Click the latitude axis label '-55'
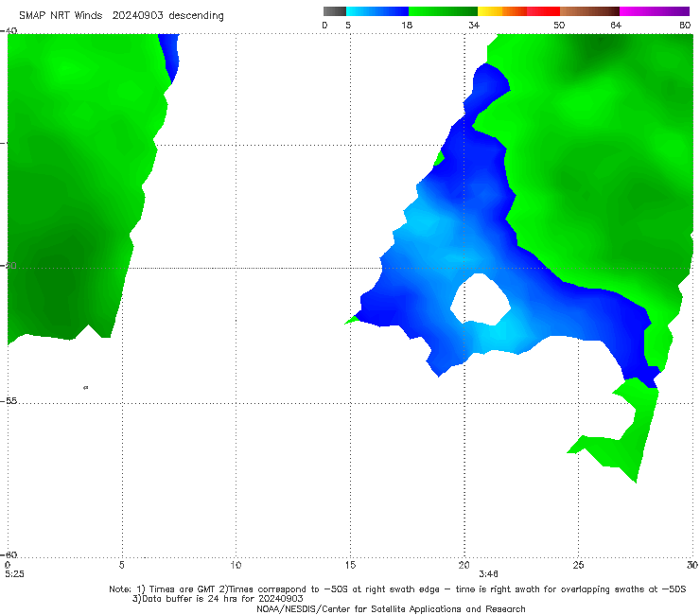 click(9, 400)
